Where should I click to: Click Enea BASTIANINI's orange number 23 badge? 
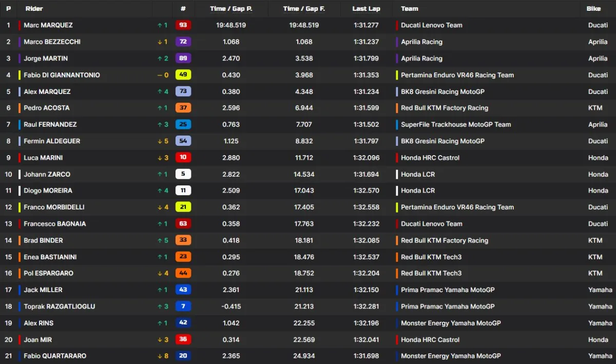coord(183,257)
